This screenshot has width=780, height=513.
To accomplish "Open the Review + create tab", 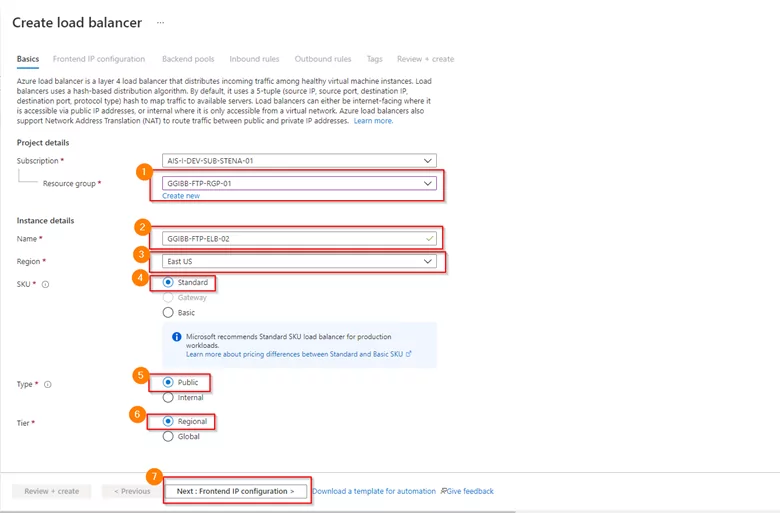I will [x=425, y=59].
